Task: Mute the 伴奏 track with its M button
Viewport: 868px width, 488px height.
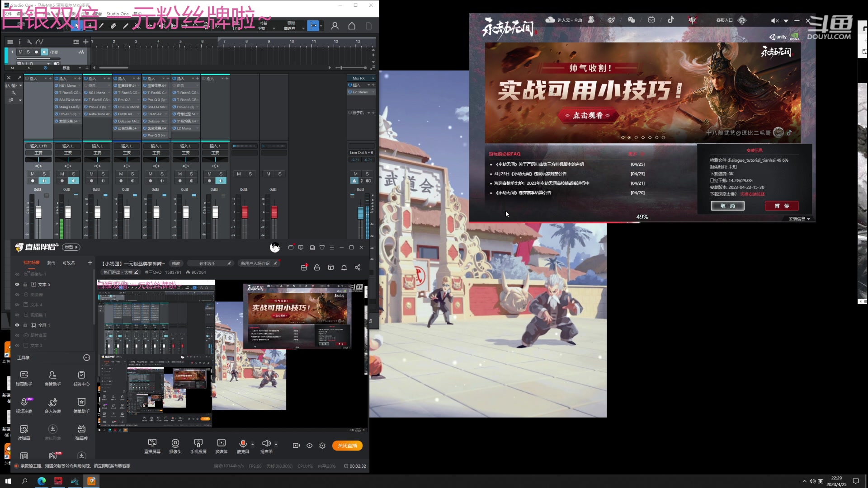Action: (x=20, y=52)
